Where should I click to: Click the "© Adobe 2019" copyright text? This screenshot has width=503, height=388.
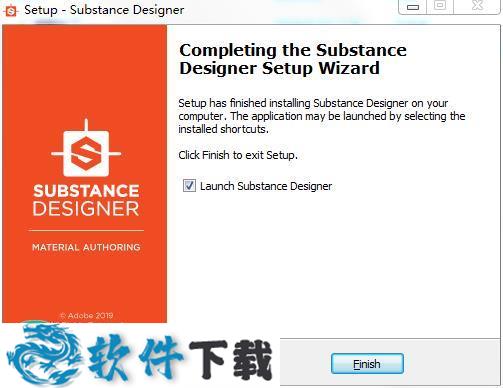pyautogui.click(x=86, y=315)
